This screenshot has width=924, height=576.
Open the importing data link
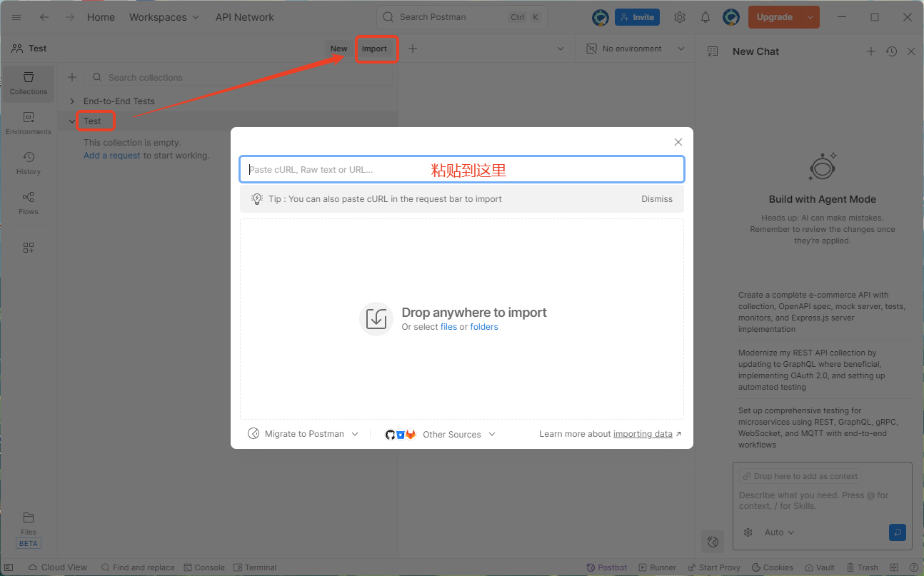(x=643, y=434)
